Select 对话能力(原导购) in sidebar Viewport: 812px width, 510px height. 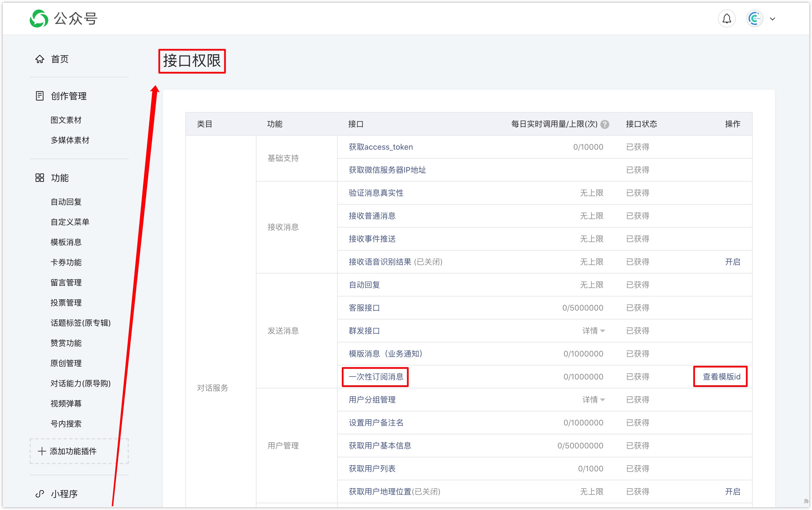pos(81,384)
